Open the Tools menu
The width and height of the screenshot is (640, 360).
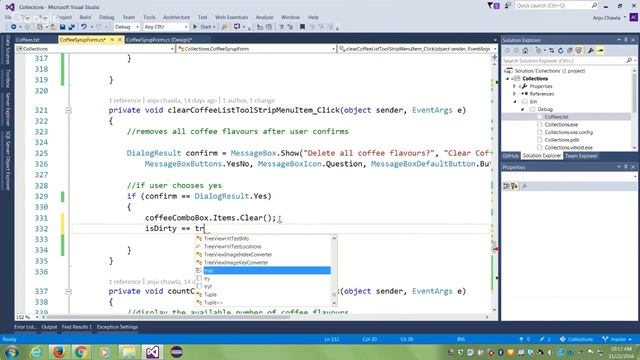pyautogui.click(x=149, y=17)
